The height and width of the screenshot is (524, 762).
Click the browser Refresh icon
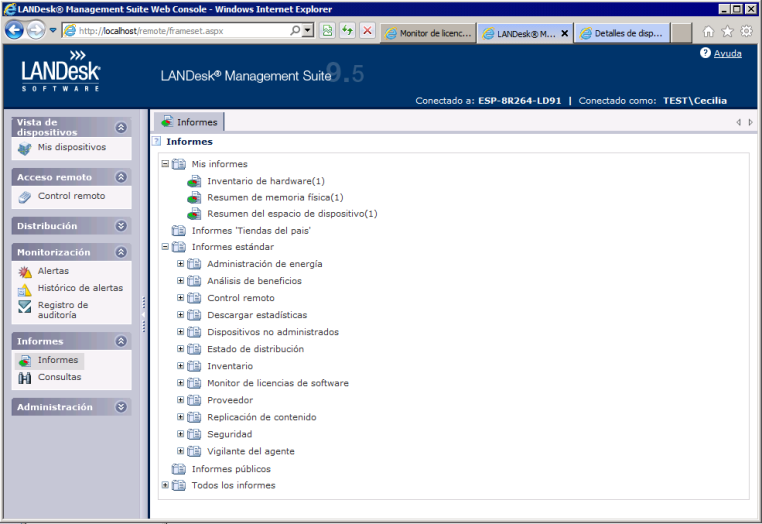(347, 31)
